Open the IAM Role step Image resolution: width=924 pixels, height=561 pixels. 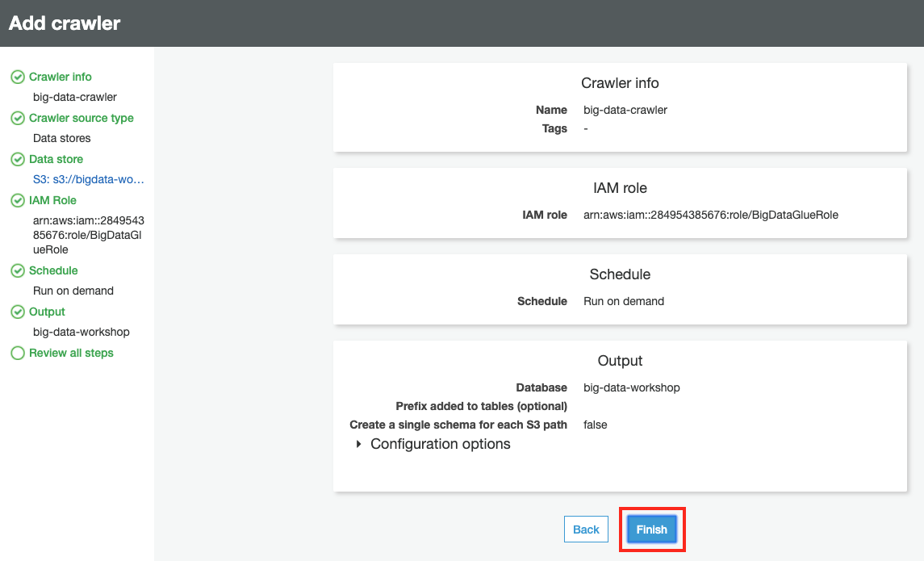pos(52,200)
